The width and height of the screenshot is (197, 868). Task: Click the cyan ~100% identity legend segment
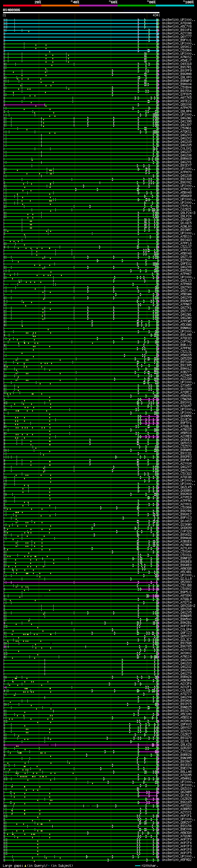[175, 6]
